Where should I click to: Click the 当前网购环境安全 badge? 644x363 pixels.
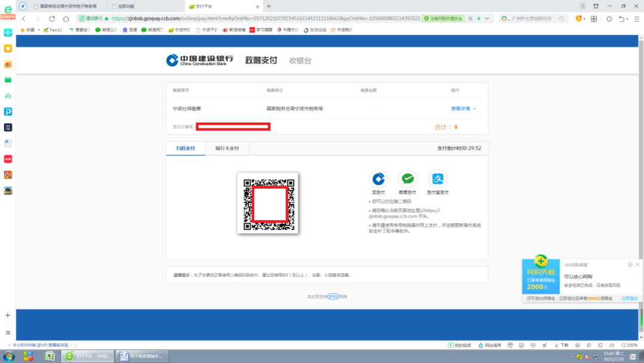[443, 19]
